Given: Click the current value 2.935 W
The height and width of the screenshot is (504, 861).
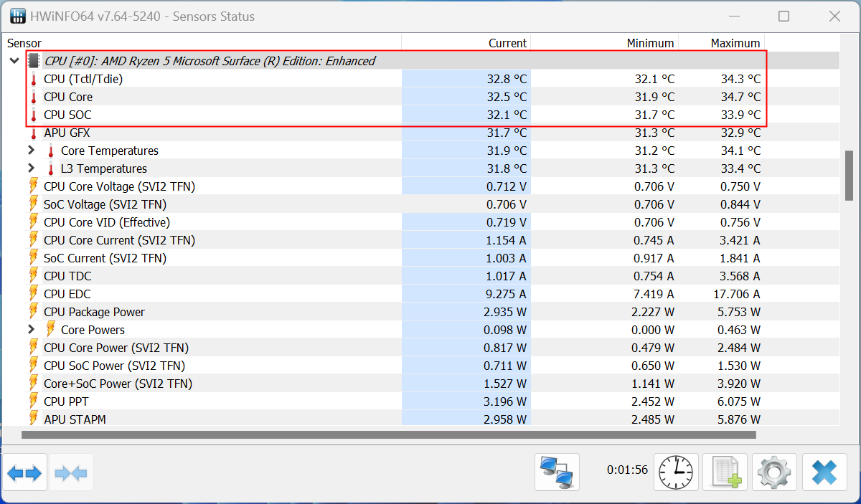Looking at the screenshot, I should pos(506,312).
